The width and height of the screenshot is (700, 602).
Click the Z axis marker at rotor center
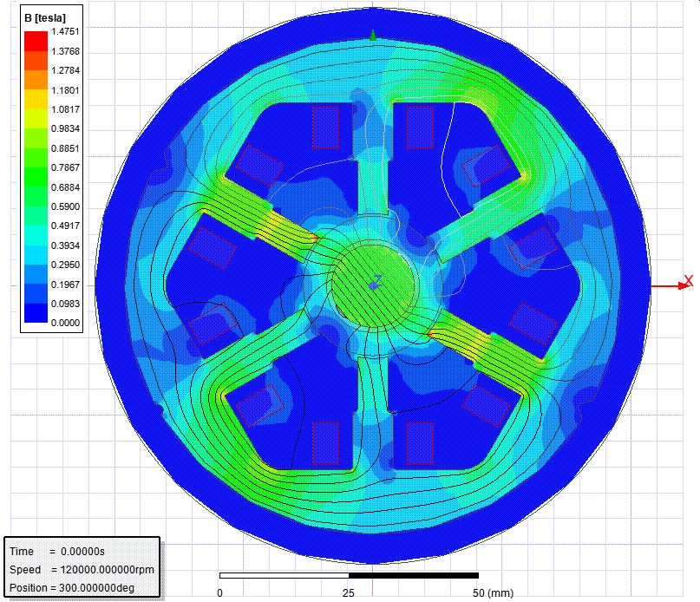tap(377, 281)
